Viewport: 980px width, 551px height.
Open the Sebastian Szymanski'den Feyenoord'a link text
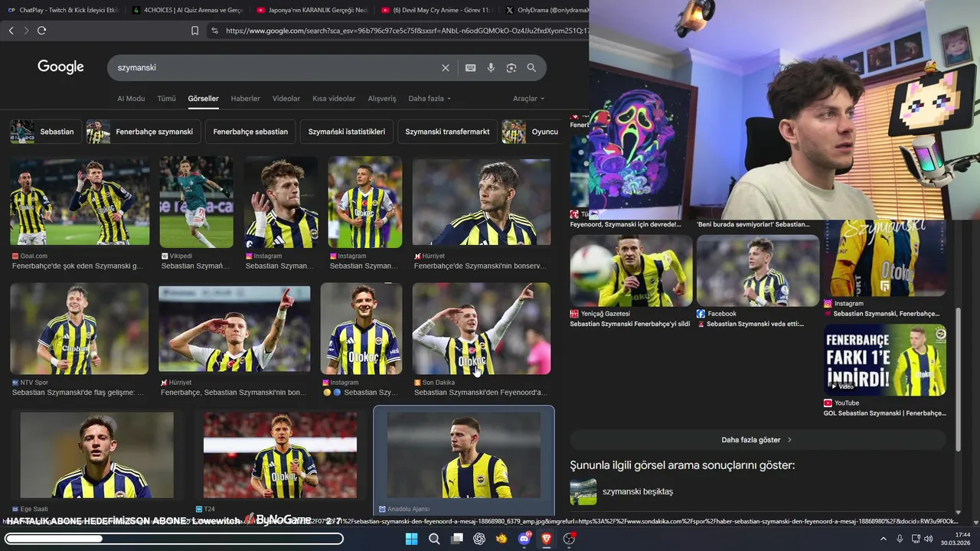click(481, 393)
